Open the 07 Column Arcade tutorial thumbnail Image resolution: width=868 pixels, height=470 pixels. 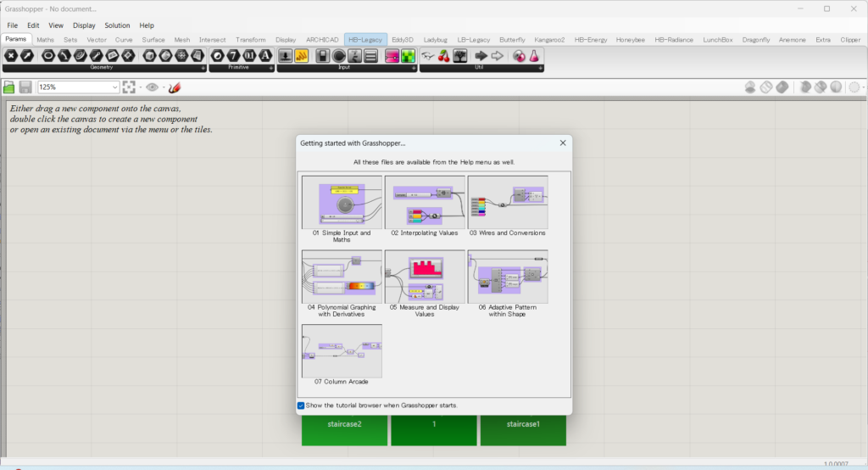tap(342, 351)
